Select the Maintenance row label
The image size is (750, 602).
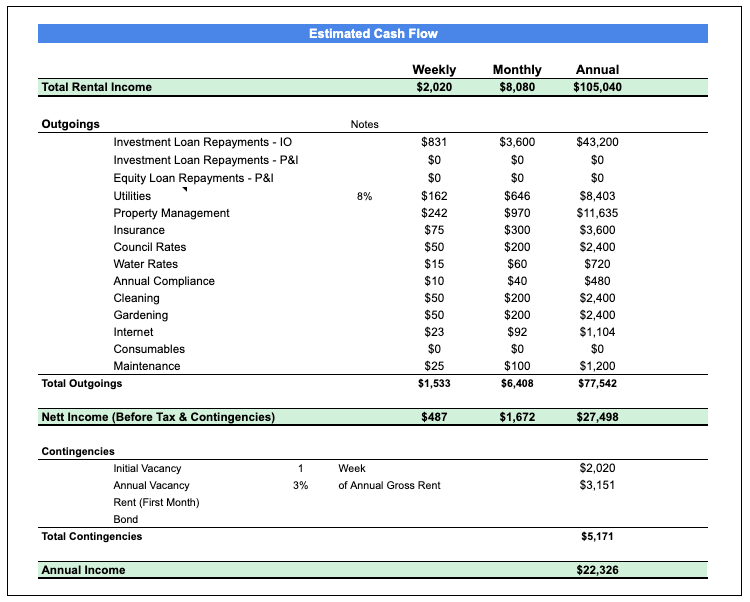[x=147, y=366]
